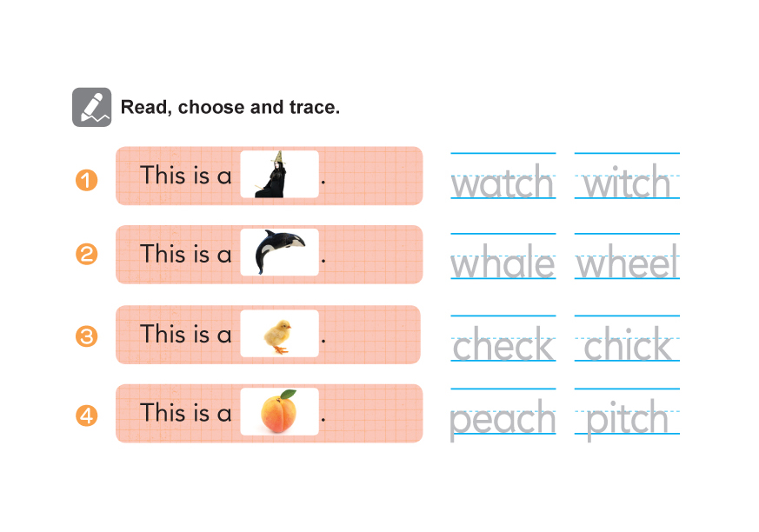The height and width of the screenshot is (532, 759).
Task: Click 'This is a' text in row 1
Action: [x=186, y=176]
